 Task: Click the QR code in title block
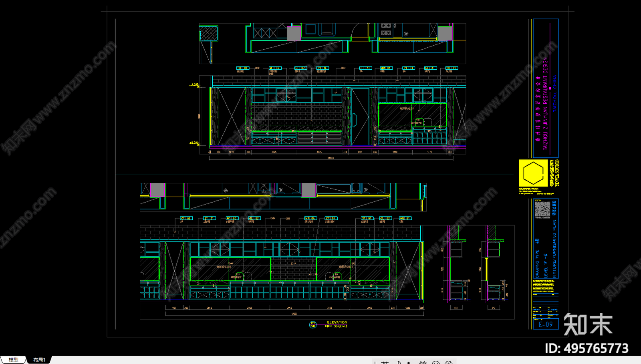pos(542,209)
